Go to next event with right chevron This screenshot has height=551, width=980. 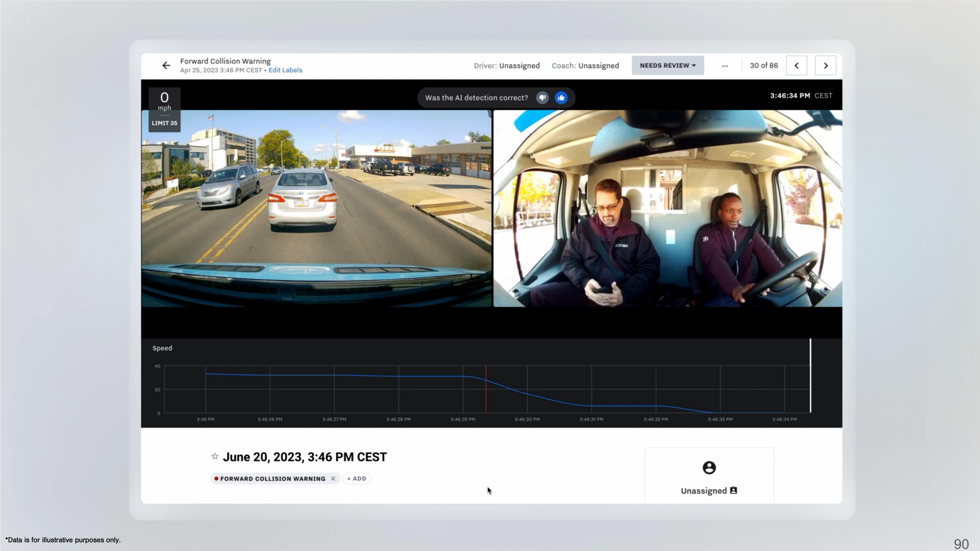coord(825,65)
